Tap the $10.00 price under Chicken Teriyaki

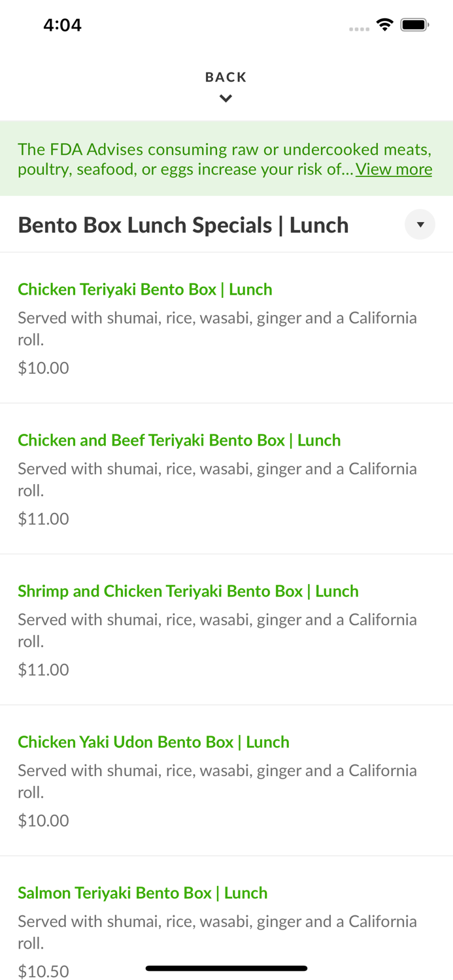click(x=43, y=367)
